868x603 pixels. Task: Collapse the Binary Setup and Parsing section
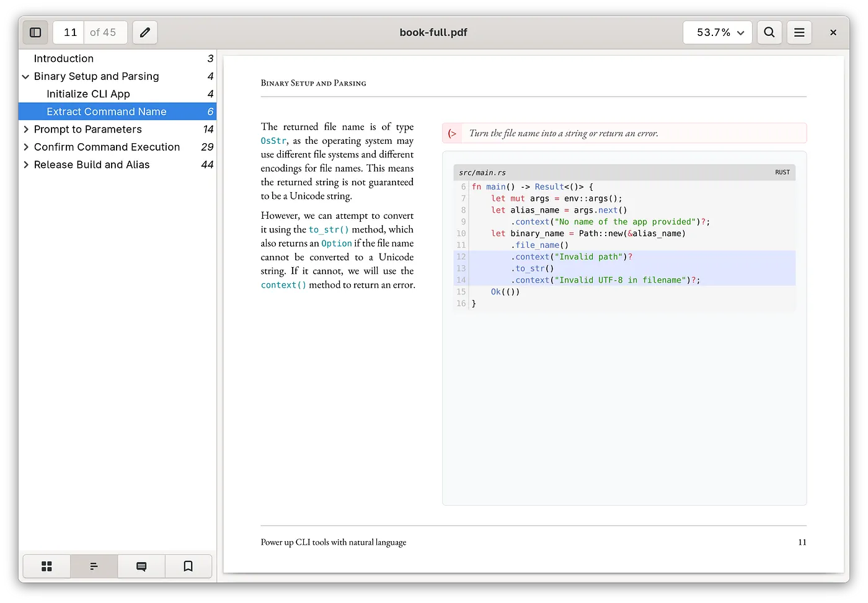pyautogui.click(x=25, y=76)
